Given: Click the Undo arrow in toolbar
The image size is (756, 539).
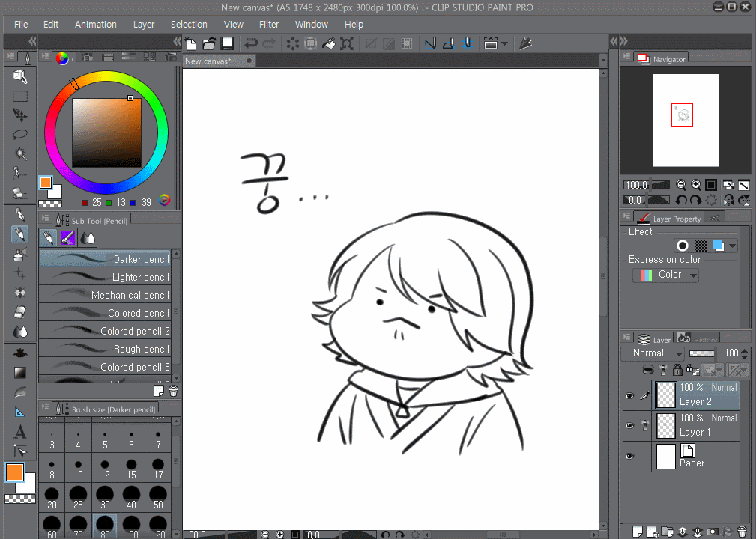Looking at the screenshot, I should coord(252,44).
